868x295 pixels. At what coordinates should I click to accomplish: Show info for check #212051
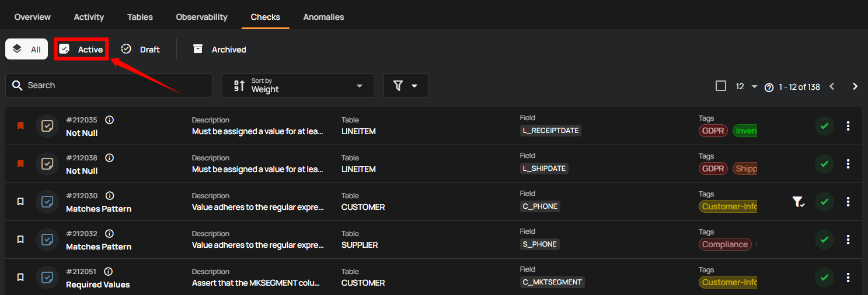pos(108,272)
